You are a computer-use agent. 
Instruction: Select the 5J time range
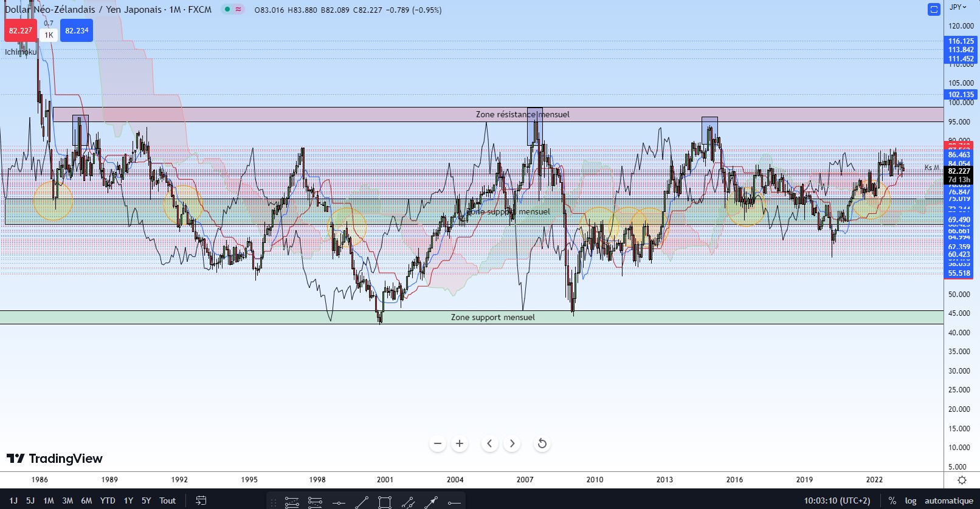pyautogui.click(x=30, y=500)
